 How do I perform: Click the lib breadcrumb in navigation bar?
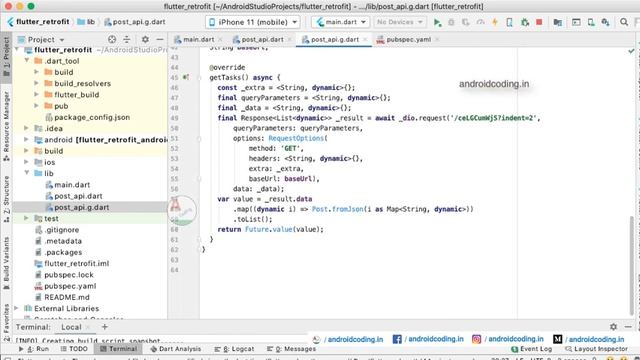[x=86, y=22]
